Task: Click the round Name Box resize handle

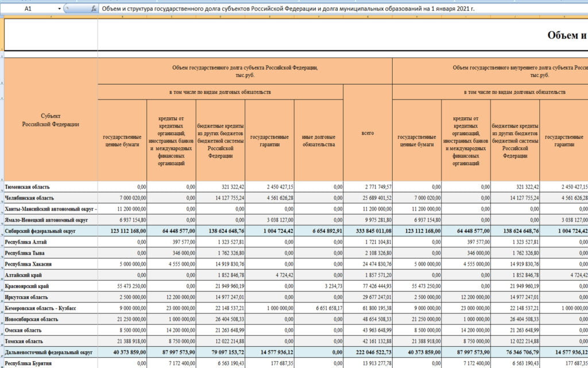Action: pyautogui.click(x=69, y=9)
